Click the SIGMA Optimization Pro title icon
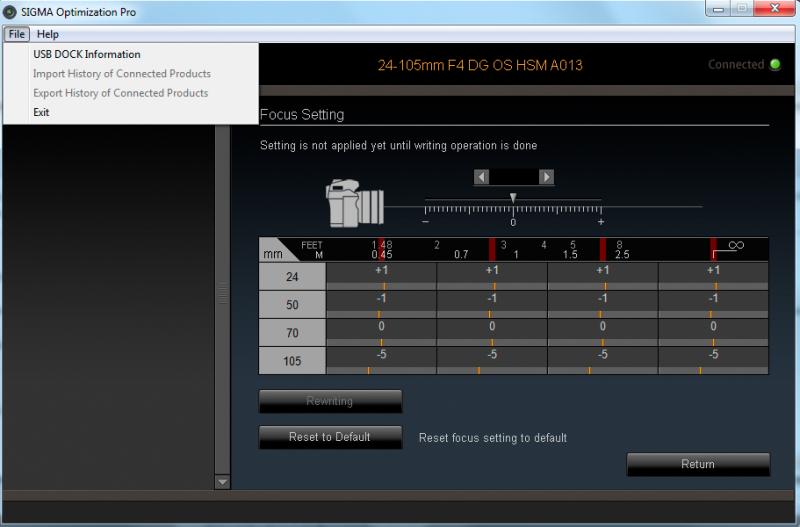 (x=10, y=12)
